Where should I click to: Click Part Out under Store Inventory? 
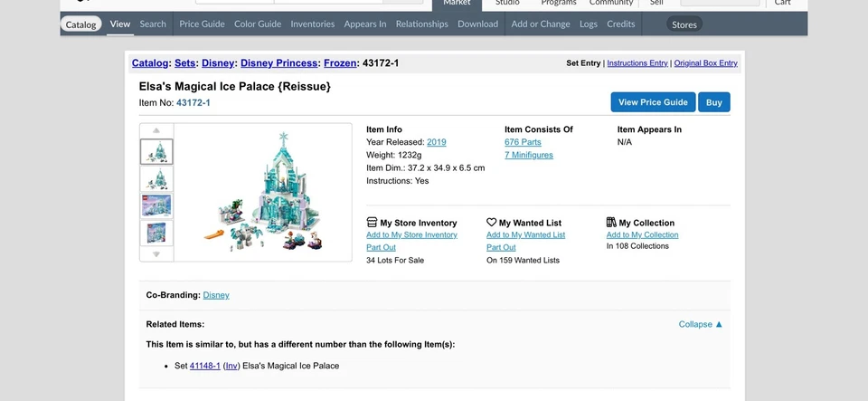[381, 247]
